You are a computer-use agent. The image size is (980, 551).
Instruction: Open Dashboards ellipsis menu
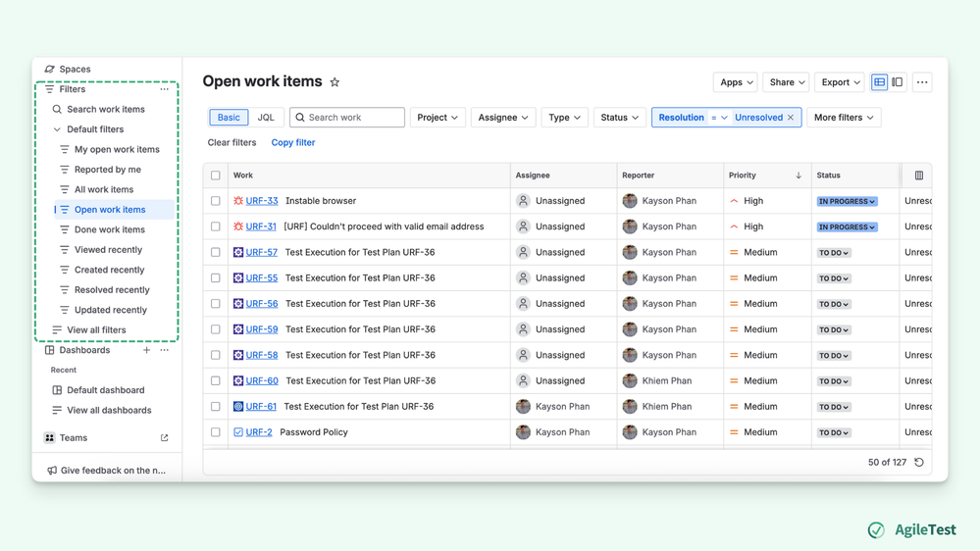(165, 350)
